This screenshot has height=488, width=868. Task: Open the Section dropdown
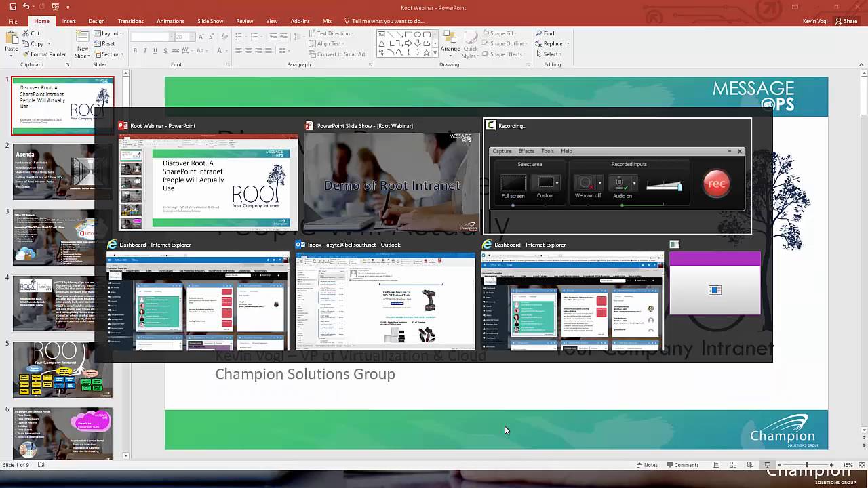(109, 54)
